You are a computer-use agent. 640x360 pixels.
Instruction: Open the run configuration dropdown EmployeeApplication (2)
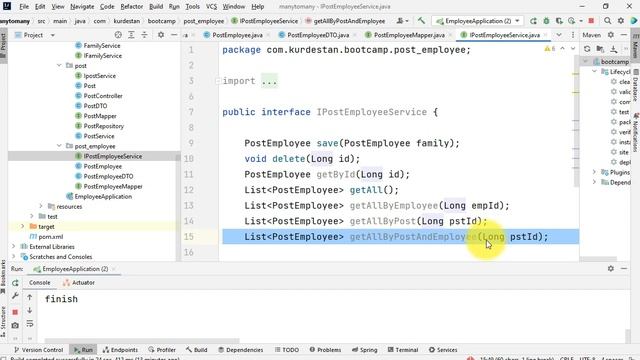[x=478, y=21]
